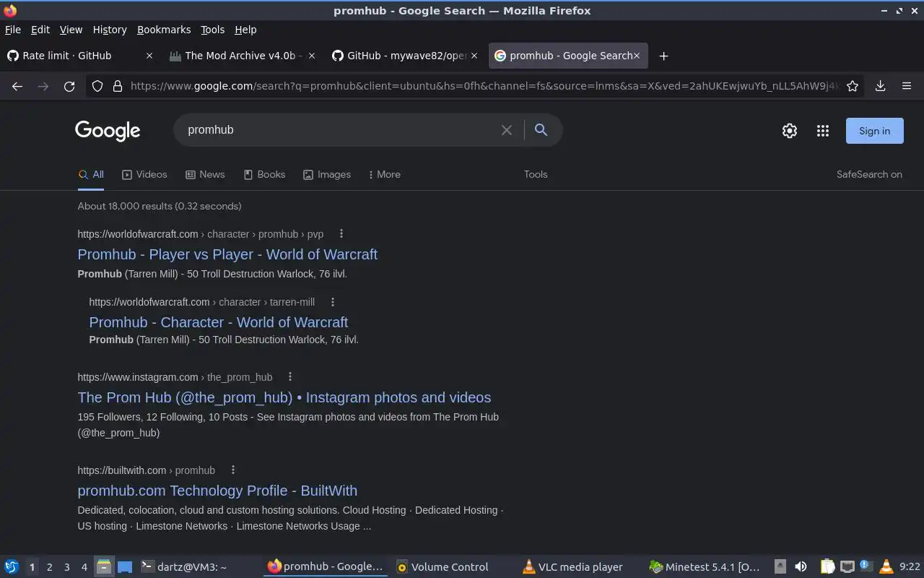Screen dimensions: 924x578
Task: Click the removable media eject tray icon
Action: coord(780,567)
